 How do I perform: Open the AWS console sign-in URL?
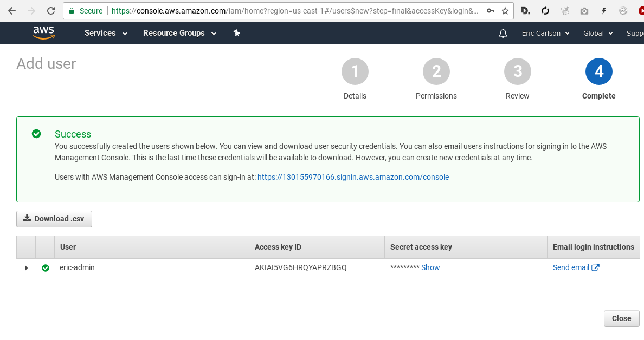353,177
